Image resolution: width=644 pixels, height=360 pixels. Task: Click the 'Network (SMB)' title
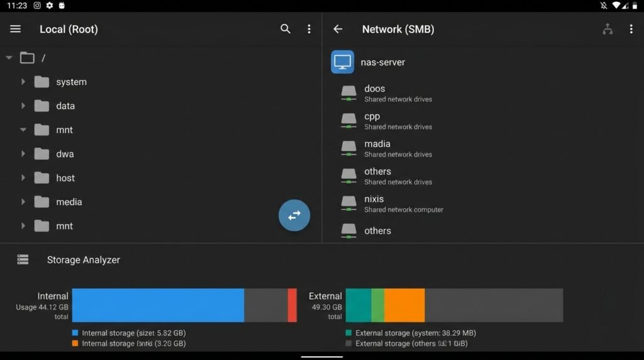tap(398, 29)
